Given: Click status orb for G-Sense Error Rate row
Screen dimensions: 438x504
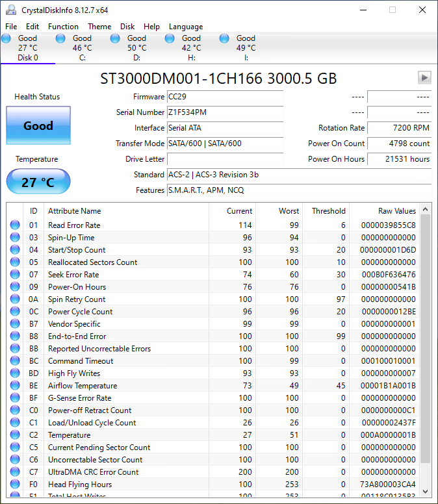Looking at the screenshot, I should 15,397.
